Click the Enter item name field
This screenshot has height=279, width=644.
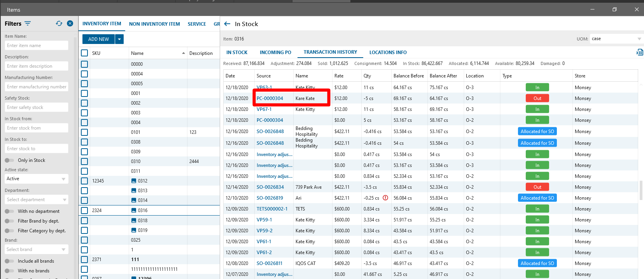pyautogui.click(x=37, y=46)
